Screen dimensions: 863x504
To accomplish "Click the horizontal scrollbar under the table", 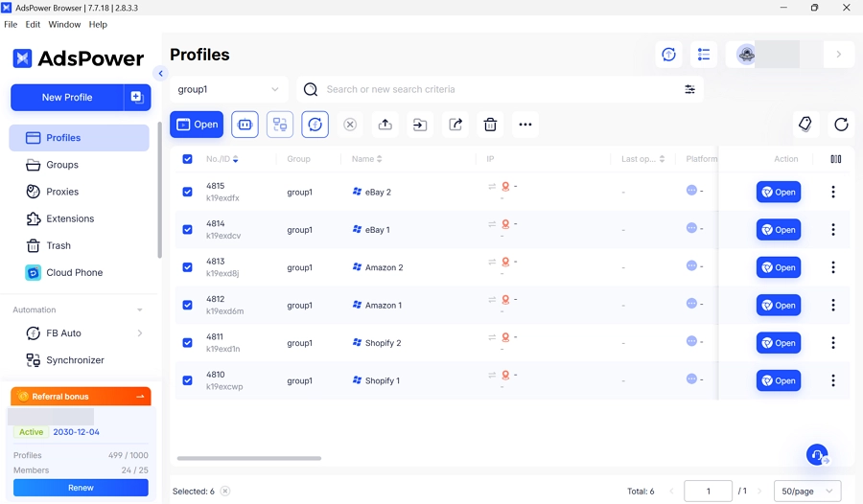I will (249, 459).
